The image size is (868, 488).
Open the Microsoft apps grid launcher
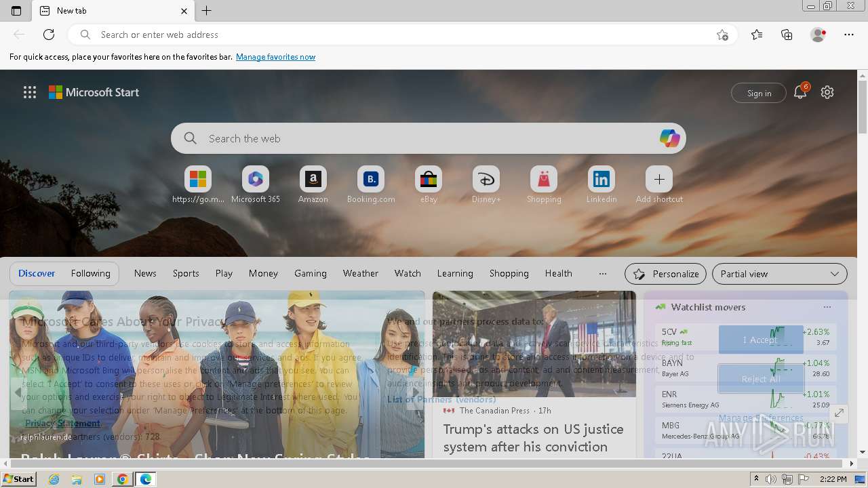click(30, 93)
